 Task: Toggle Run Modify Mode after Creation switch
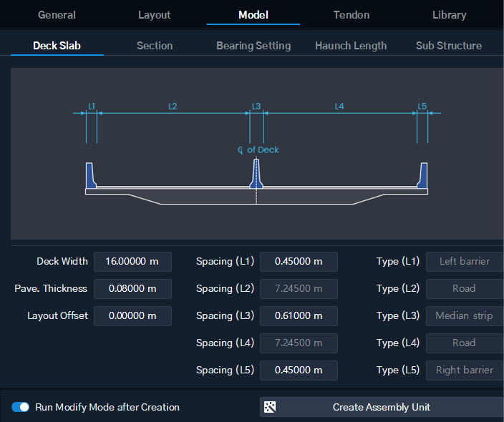(20, 407)
